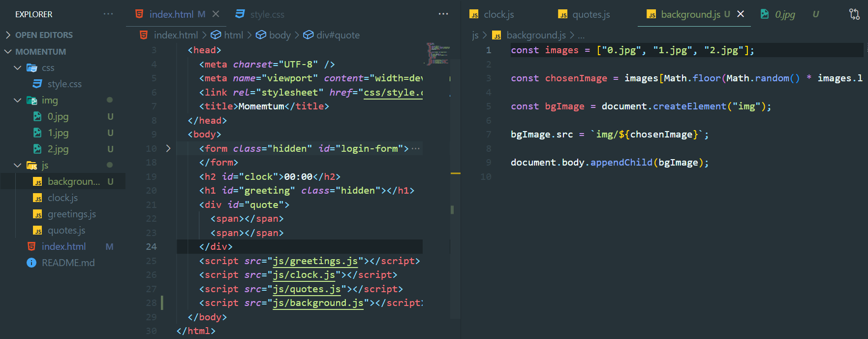Screen dimensions: 868x339
Task: Click the minimap code overview
Action: [438, 54]
